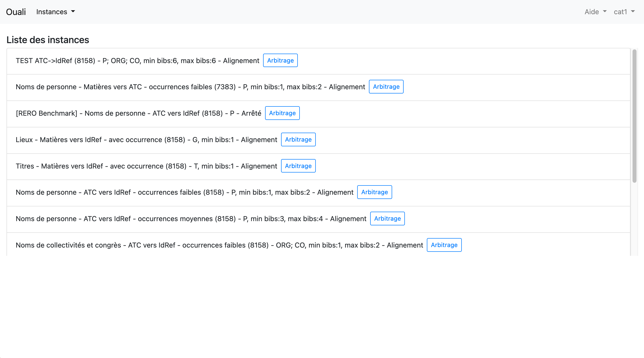Open the Aide dropdown menu
The width and height of the screenshot is (644, 358).
point(596,12)
